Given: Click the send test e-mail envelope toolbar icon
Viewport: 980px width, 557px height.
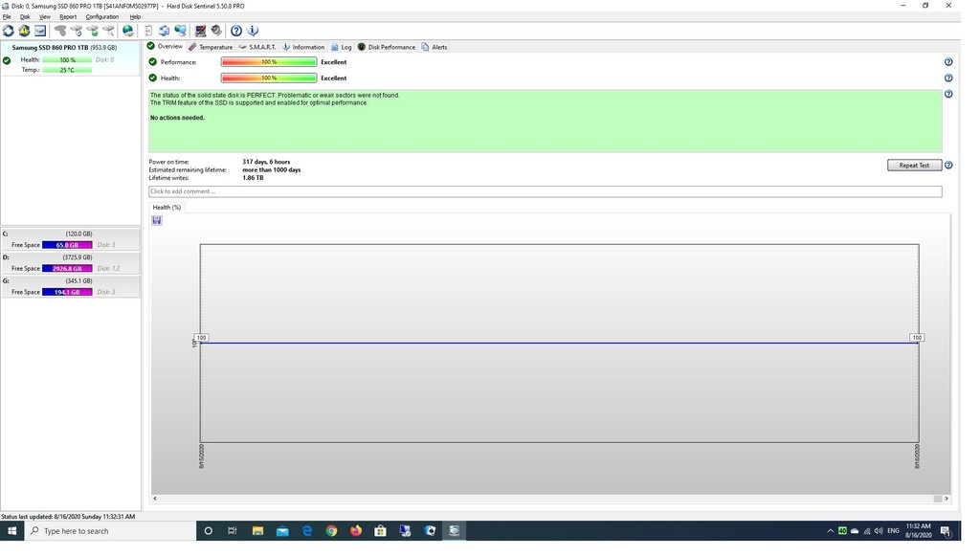Looking at the screenshot, I should click(x=40, y=31).
